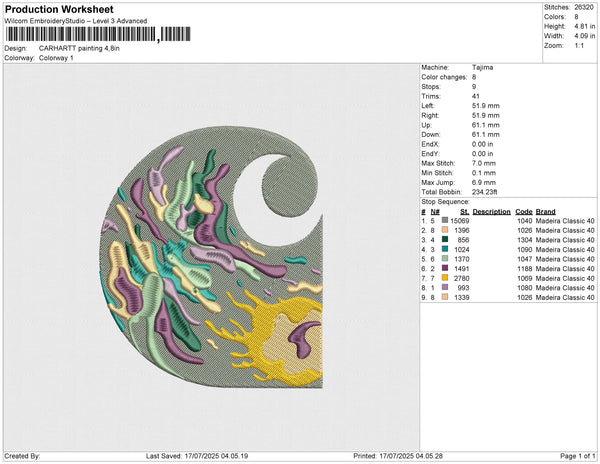Click the gray color swatch for stop 1
This screenshot has width=600, height=464.
445,220
